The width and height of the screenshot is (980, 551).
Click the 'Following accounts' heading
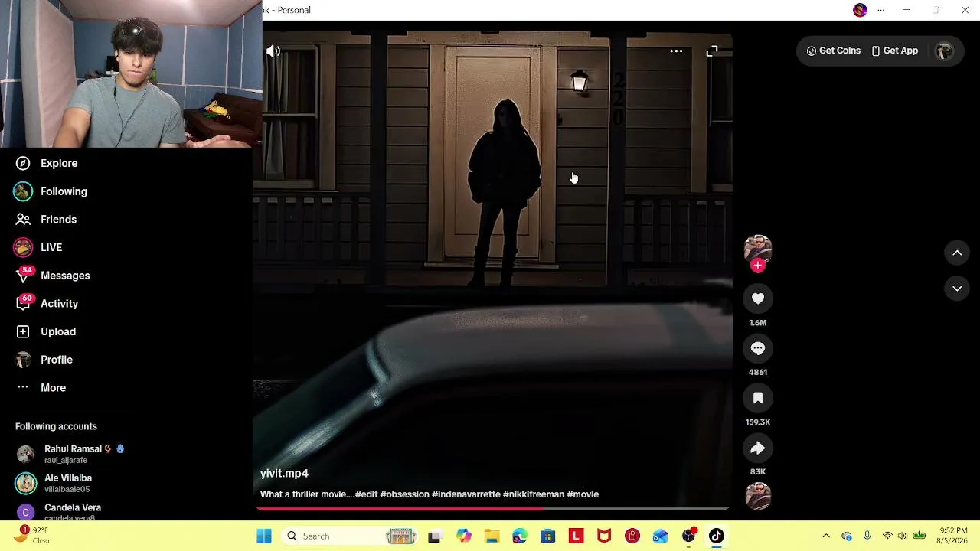tap(56, 426)
